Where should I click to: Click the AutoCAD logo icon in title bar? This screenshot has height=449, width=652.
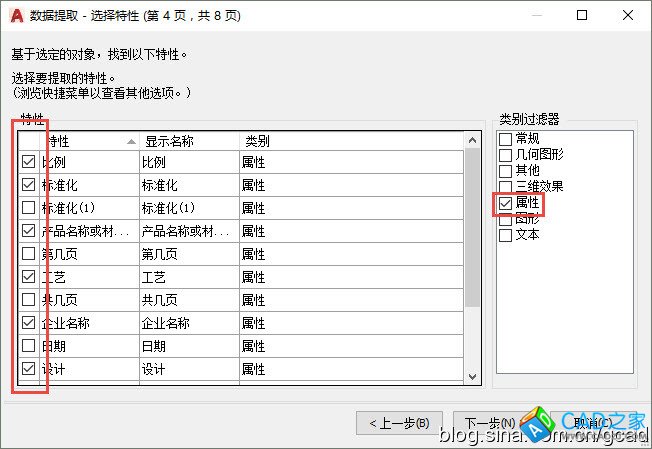[x=16, y=15]
